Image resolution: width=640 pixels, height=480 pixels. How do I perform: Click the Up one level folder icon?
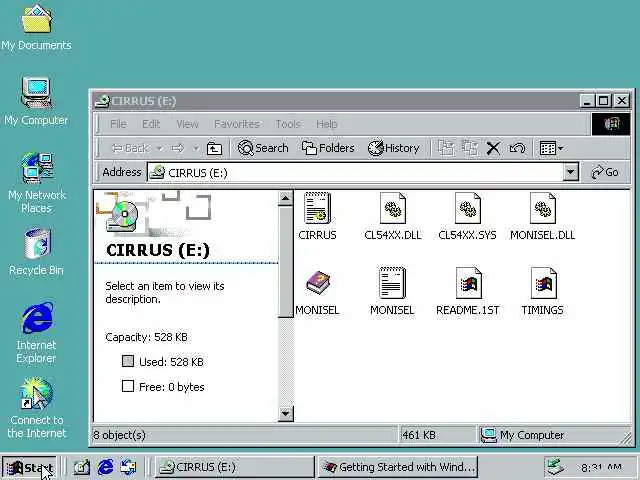pyautogui.click(x=214, y=148)
